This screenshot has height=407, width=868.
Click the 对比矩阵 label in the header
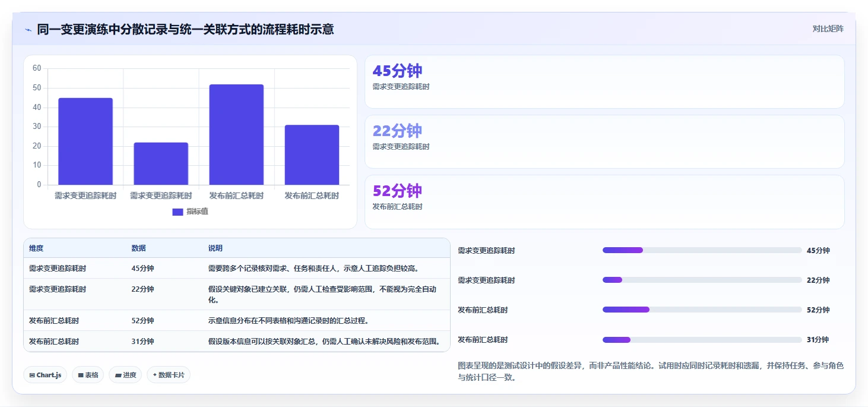click(x=828, y=29)
